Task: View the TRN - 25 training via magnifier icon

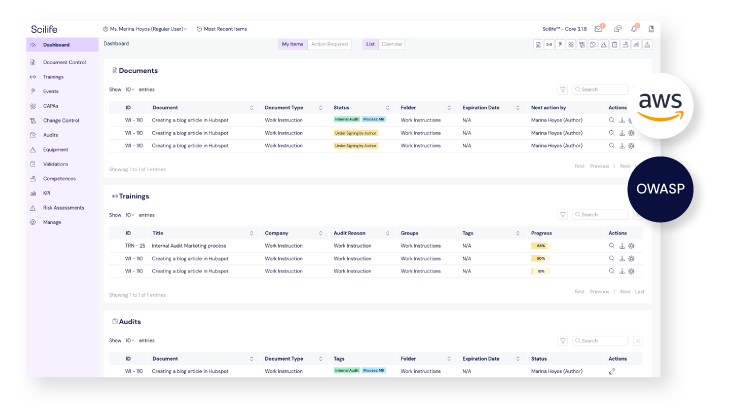Action: pos(612,245)
